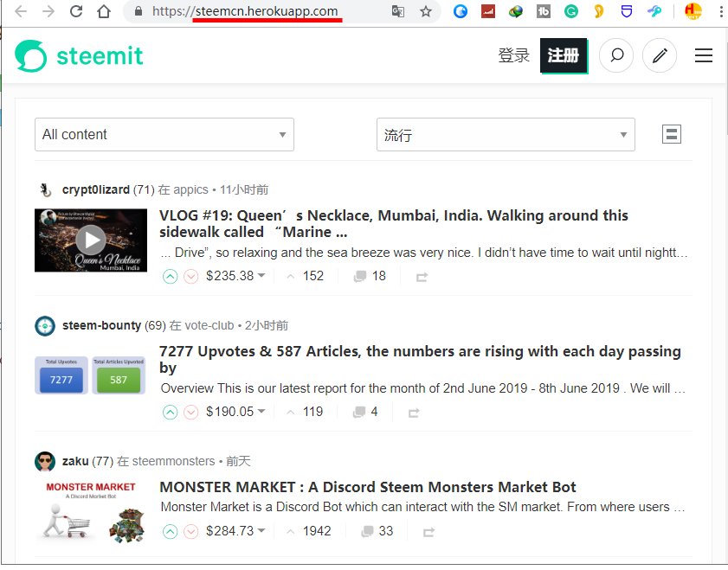This screenshot has height=570, width=728.
Task: Resteem the 7277 Upvotes post
Action: [x=414, y=413]
